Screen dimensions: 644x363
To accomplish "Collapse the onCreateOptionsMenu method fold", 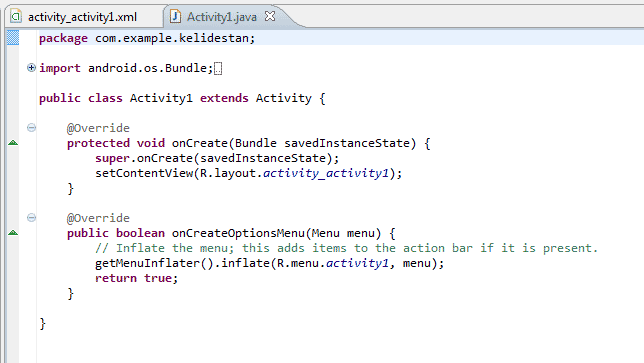I will 31,218.
